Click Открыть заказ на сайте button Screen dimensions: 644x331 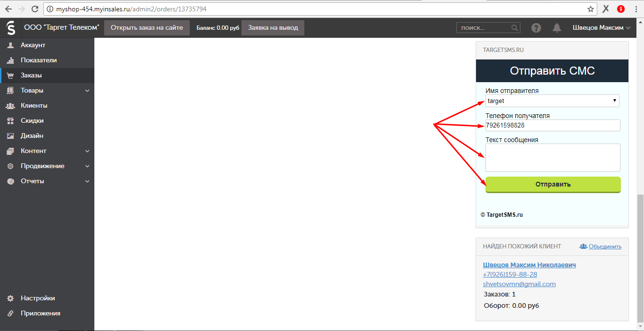click(147, 28)
